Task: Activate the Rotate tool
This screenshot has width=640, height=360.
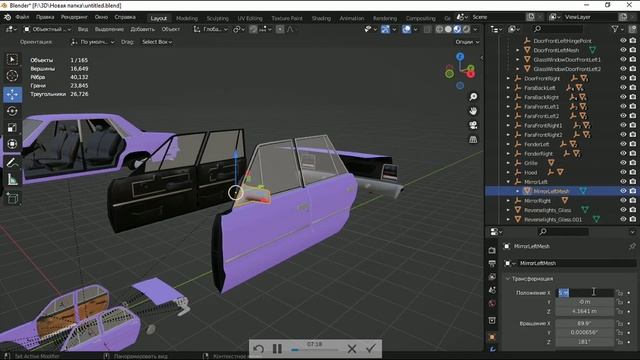Action: [12, 111]
